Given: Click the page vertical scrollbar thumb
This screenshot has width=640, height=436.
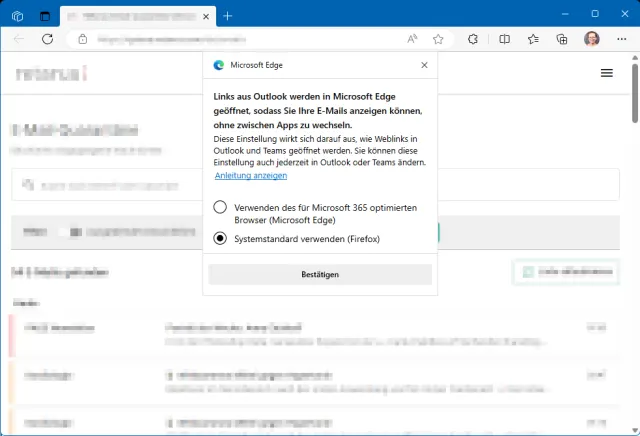Looking at the screenshot, I should click(635, 93).
